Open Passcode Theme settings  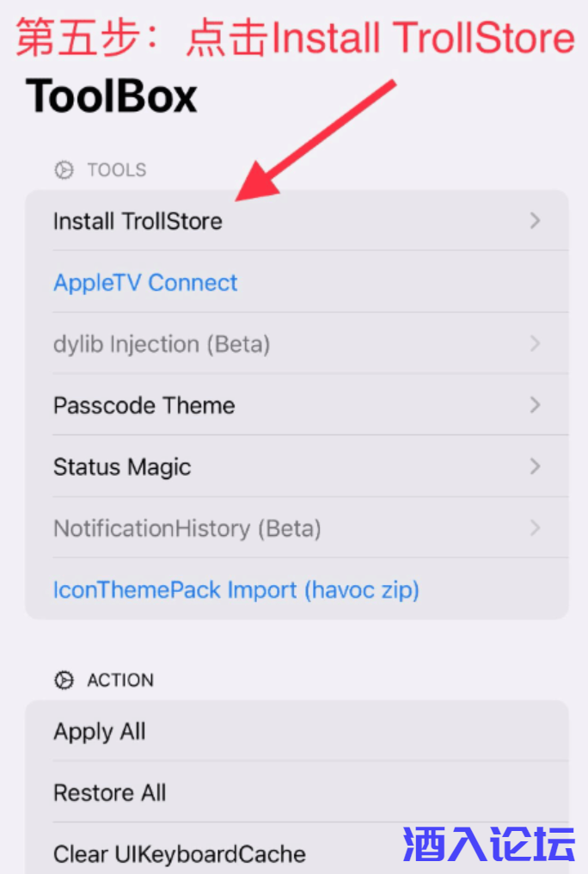[144, 405]
